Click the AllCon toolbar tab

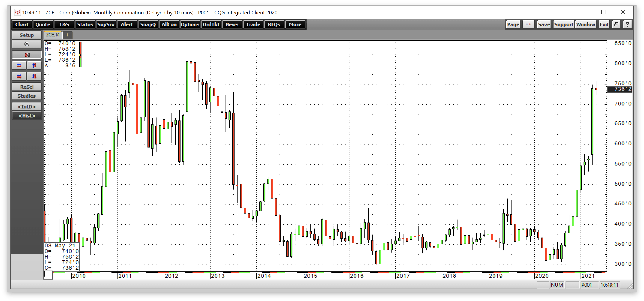pyautogui.click(x=168, y=25)
